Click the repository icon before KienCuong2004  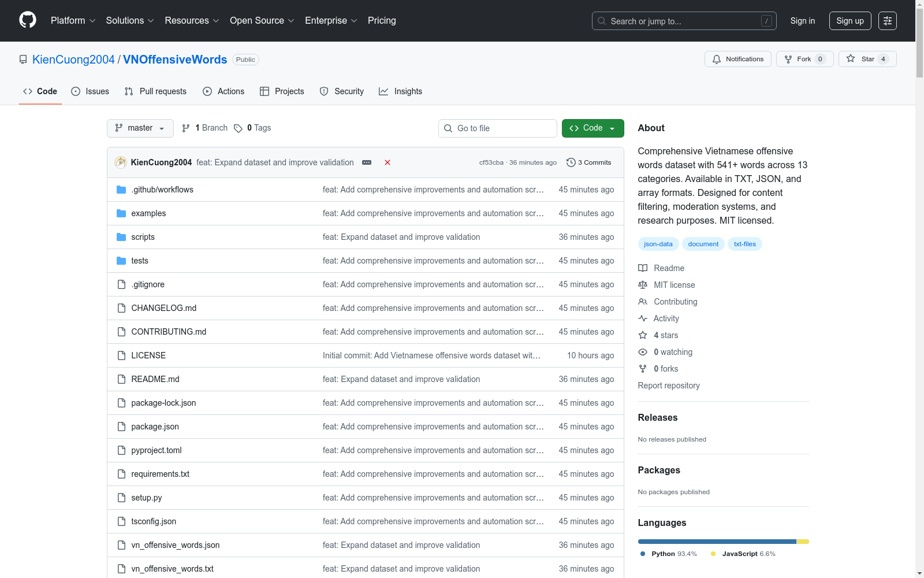(23, 60)
